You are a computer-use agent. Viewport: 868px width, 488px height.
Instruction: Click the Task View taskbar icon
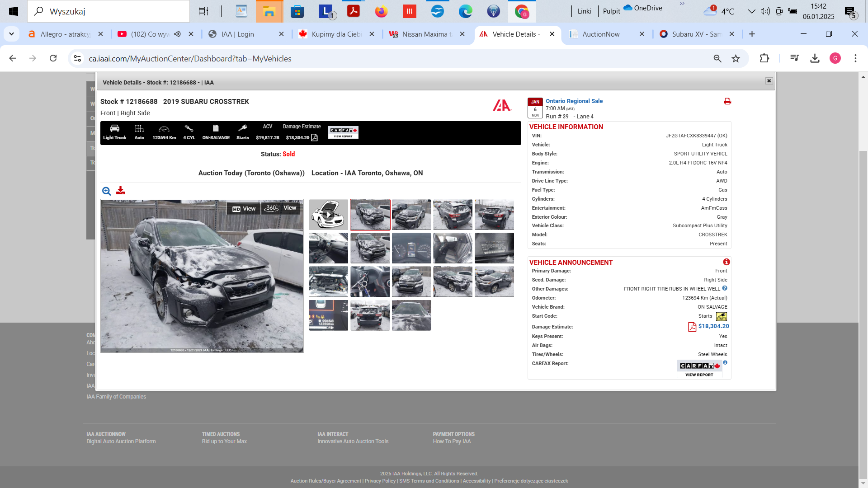point(203,11)
